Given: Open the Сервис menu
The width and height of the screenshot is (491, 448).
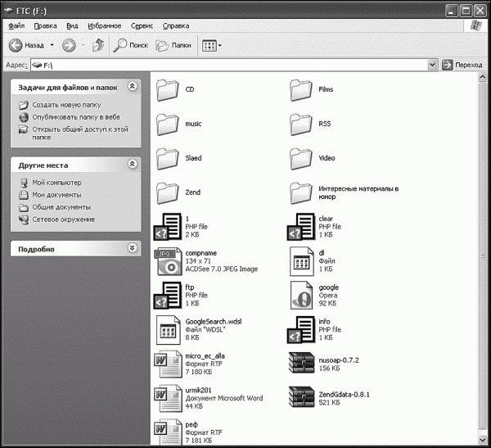Looking at the screenshot, I should pyautogui.click(x=142, y=26).
